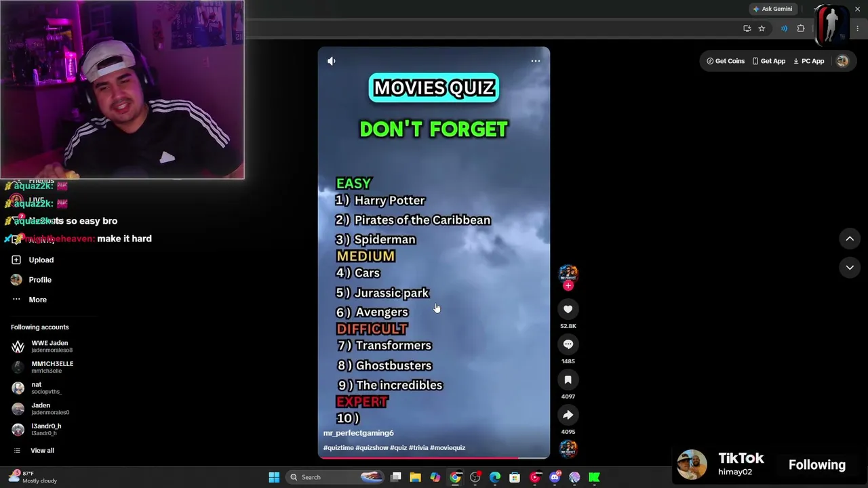Screen dimensions: 868x488
Task: Click the MOVIES QUIZ title banner
Action: (x=434, y=88)
